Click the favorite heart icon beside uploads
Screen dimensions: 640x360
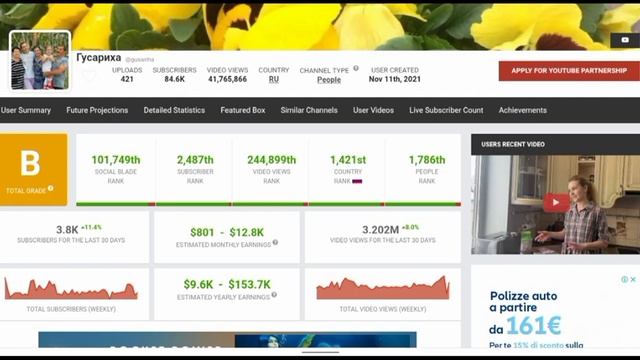(x=89, y=76)
